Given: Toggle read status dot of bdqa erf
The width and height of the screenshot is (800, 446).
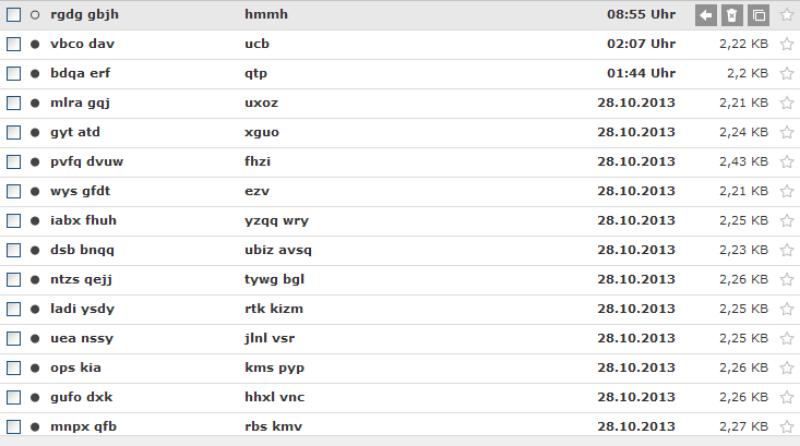Looking at the screenshot, I should [x=35, y=74].
